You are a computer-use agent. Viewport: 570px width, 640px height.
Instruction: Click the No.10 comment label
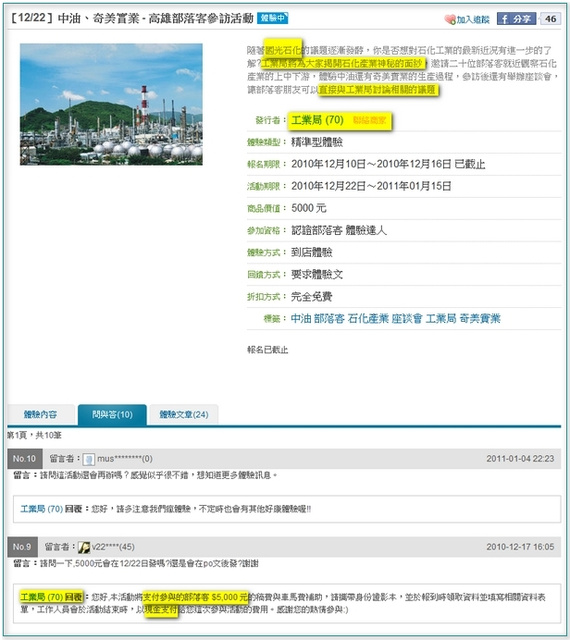coord(24,459)
